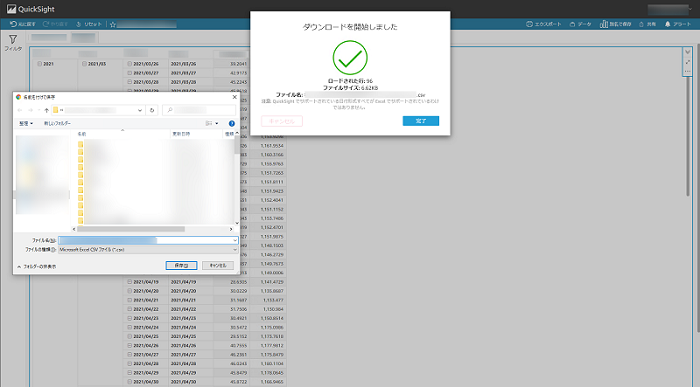Open the Export (エクスポート) menu
The width and height of the screenshot is (700, 387).
tap(543, 24)
